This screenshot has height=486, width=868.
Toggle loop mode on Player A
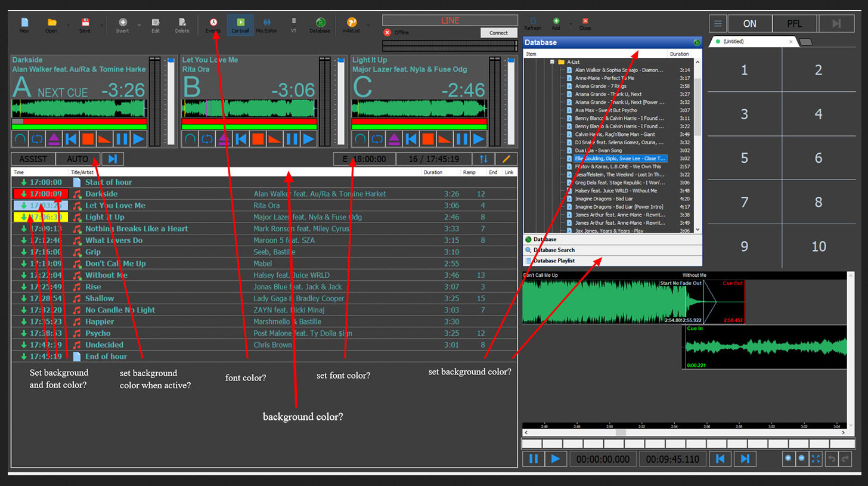tap(37, 140)
